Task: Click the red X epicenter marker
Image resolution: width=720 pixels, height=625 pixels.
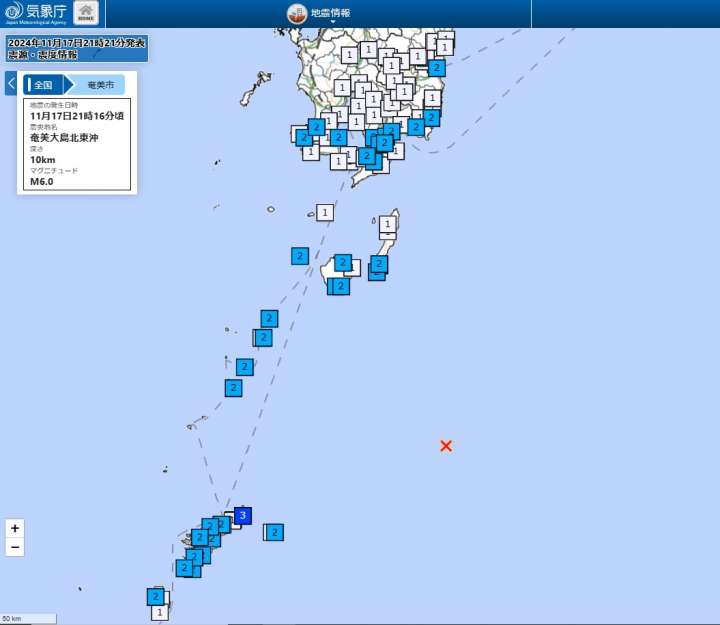Action: 446,446
